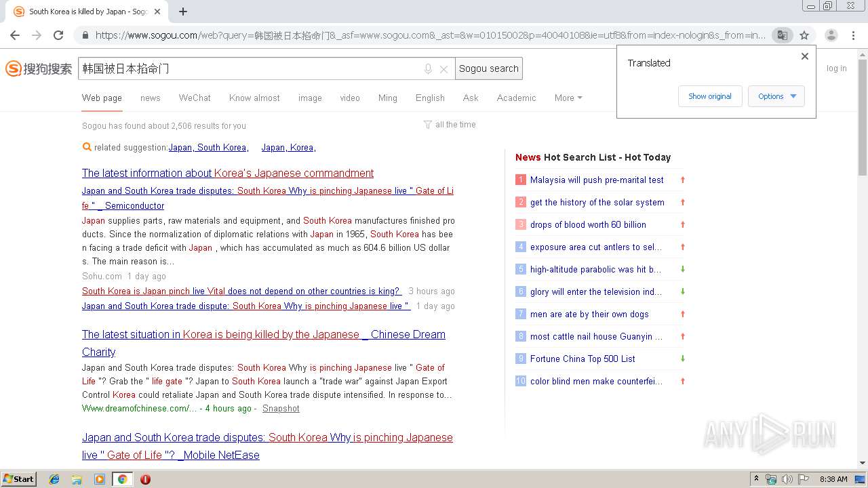Image resolution: width=868 pixels, height=488 pixels.
Task: Click the action center flag tray icon
Action: click(x=803, y=479)
